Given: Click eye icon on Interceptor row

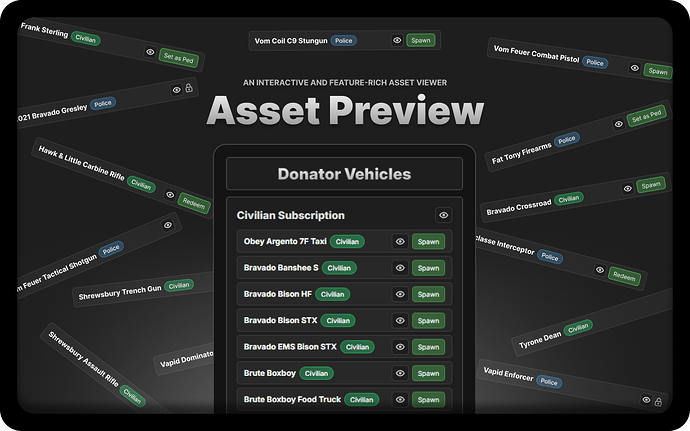Looking at the screenshot, I should [x=600, y=269].
